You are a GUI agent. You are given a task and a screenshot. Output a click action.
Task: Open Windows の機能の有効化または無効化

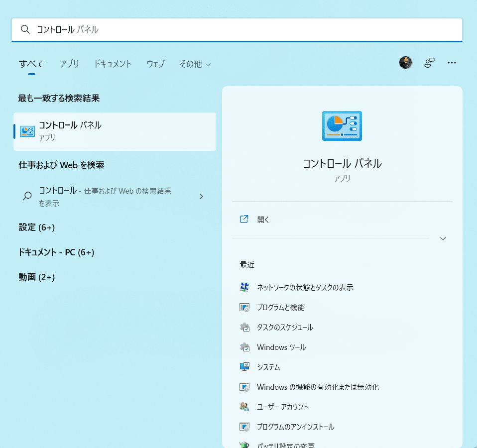[318, 387]
